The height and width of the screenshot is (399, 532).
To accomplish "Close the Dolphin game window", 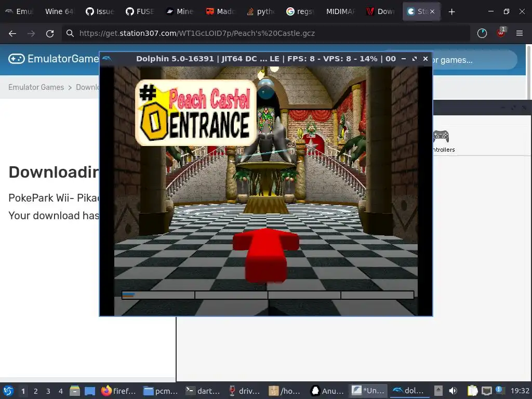I will coord(425,59).
